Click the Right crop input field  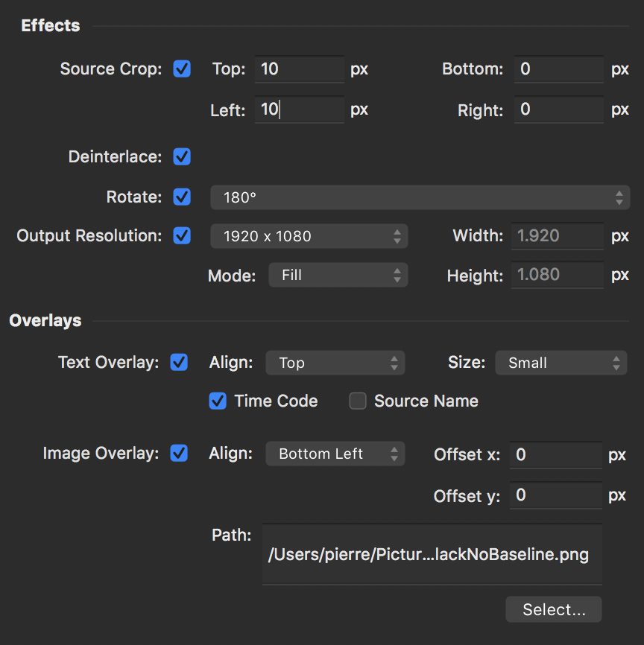click(558, 110)
